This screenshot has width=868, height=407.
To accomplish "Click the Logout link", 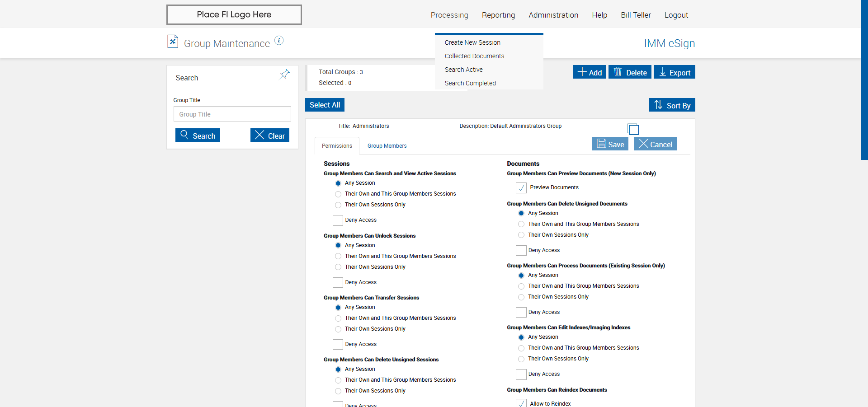I will [x=676, y=15].
